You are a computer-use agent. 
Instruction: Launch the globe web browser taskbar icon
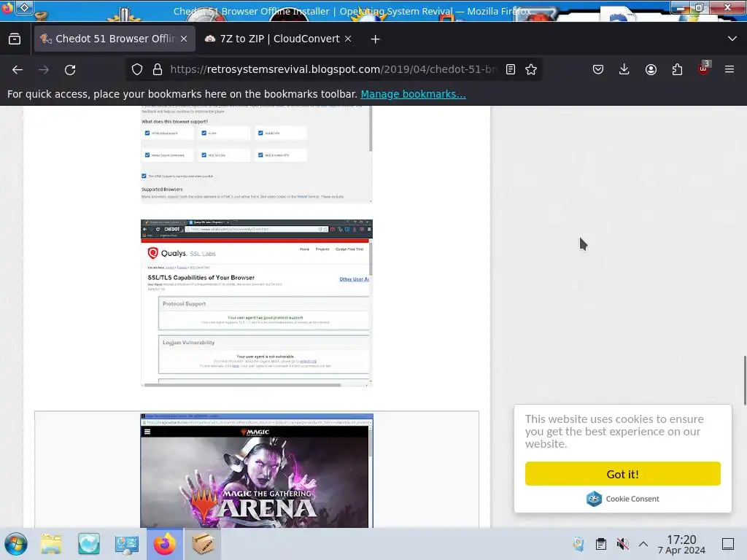point(88,544)
